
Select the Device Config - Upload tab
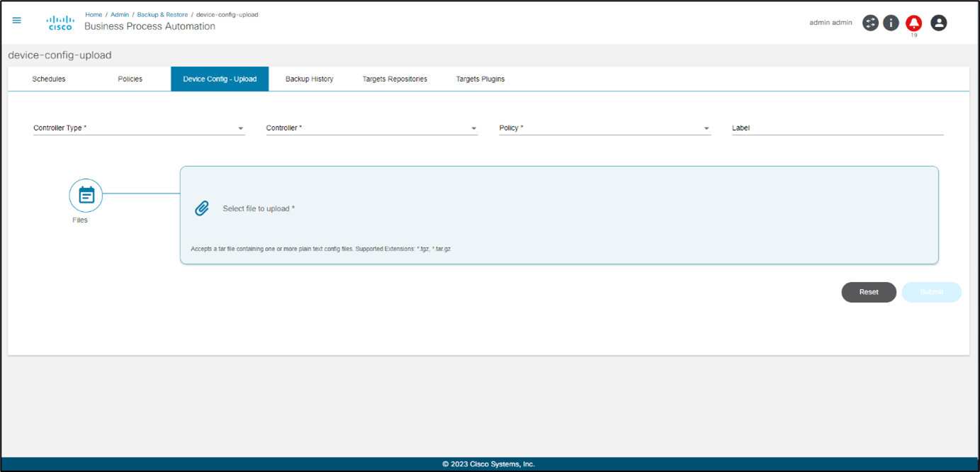220,79
